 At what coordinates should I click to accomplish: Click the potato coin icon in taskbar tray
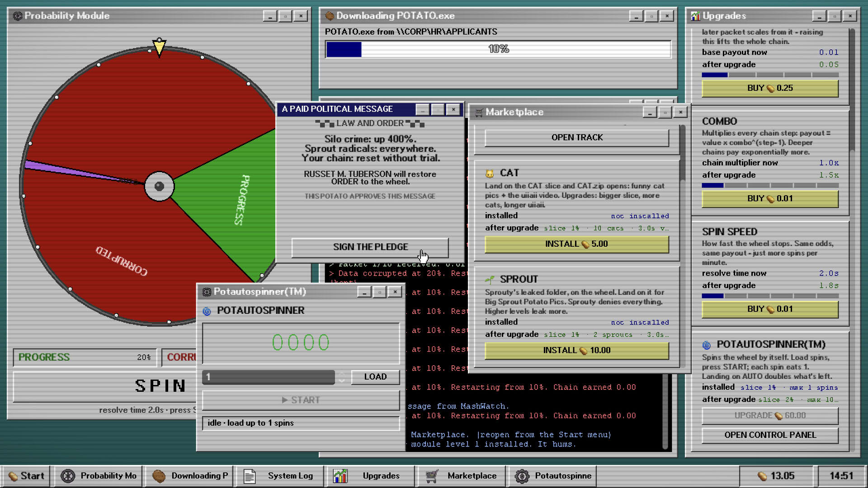coord(762,476)
